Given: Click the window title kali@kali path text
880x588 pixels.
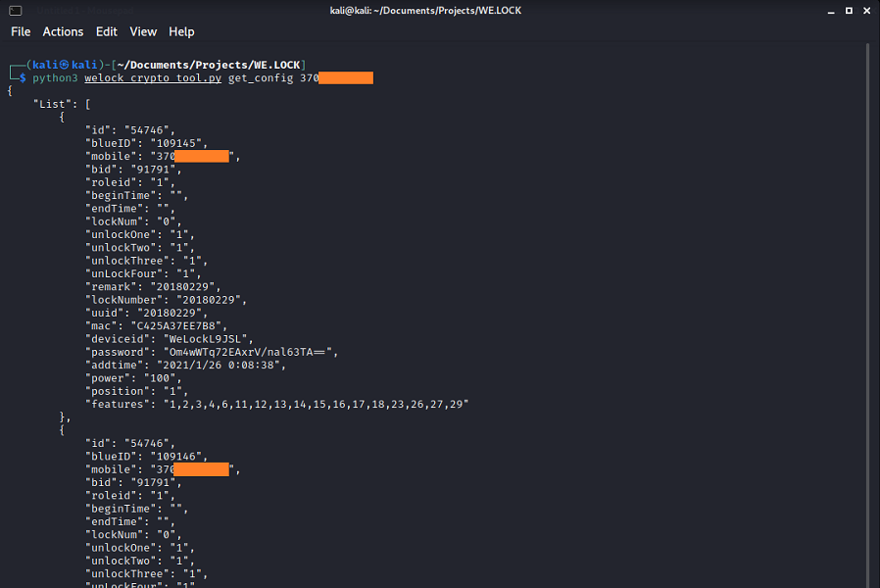Looking at the screenshot, I should point(439,10).
